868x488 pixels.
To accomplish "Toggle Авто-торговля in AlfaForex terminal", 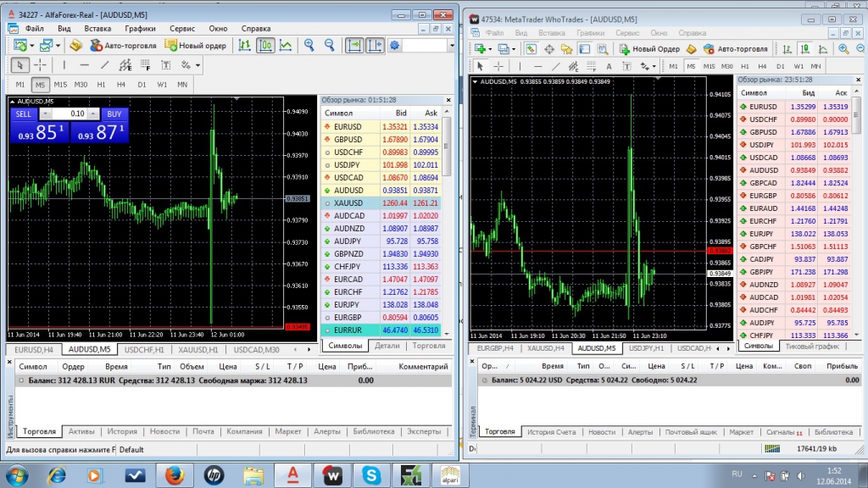I will click(x=123, y=46).
